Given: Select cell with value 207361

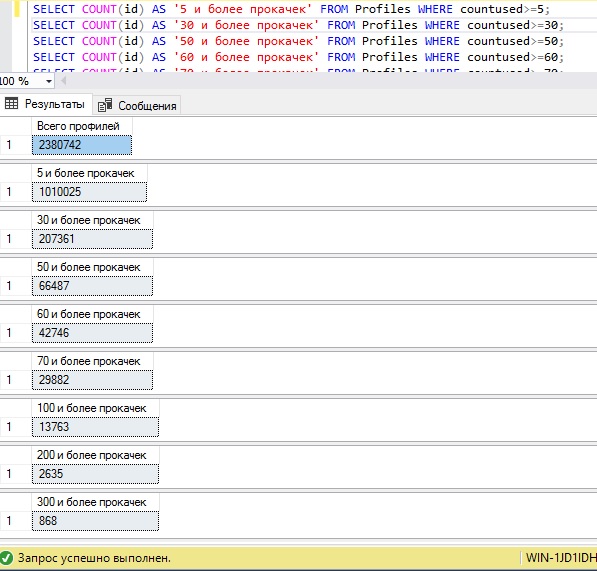Looking at the screenshot, I should 93,239.
